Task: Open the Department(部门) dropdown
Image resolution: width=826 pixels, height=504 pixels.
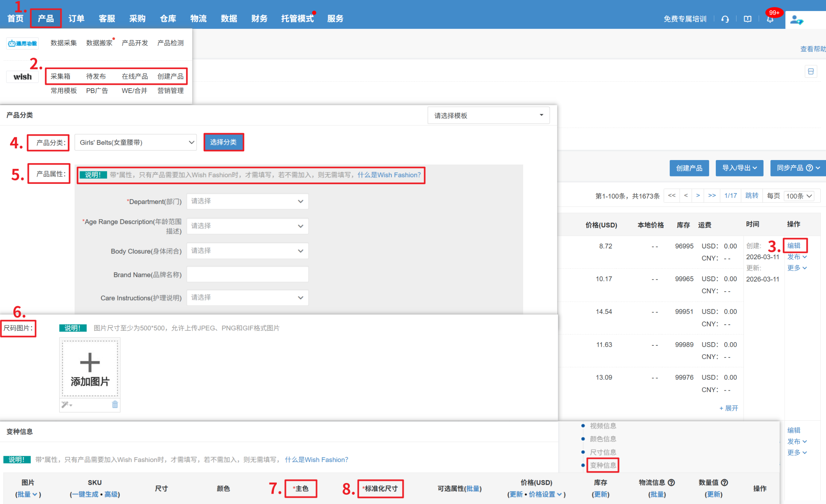Action: click(x=248, y=201)
